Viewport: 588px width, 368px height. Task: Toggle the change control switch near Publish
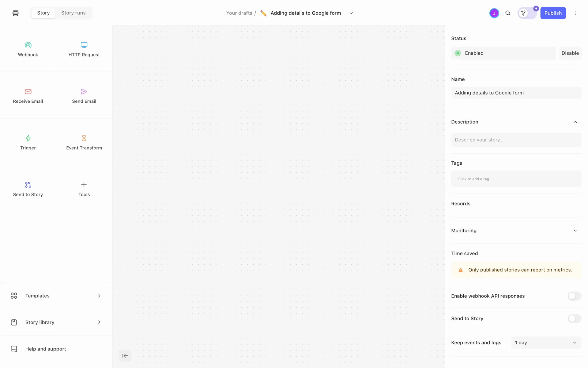click(x=527, y=13)
